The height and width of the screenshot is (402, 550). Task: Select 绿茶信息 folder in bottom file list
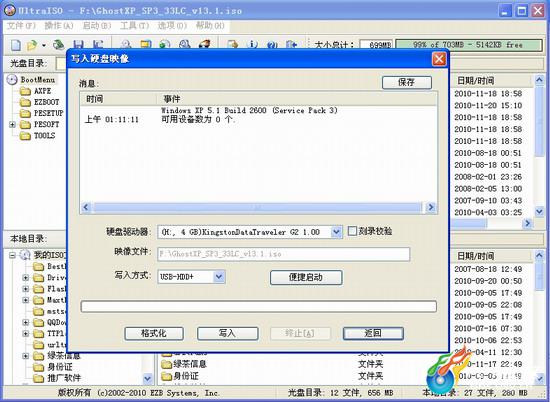185,364
